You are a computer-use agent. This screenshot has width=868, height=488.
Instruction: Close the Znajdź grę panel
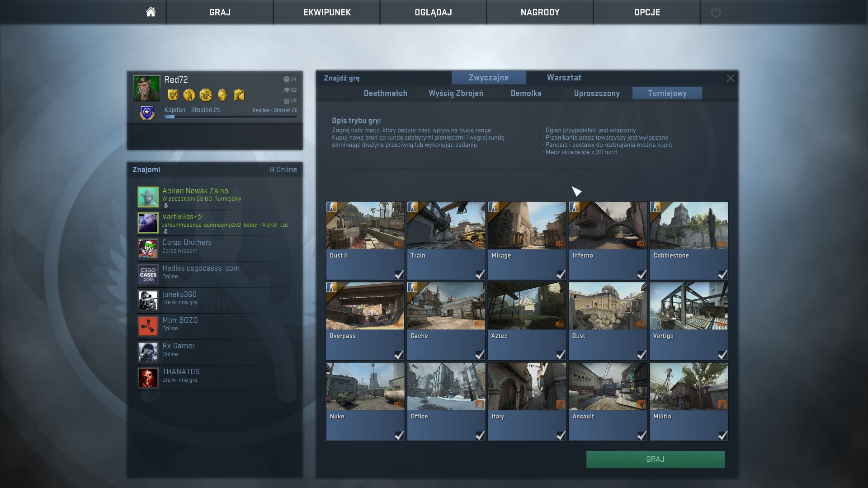click(x=730, y=78)
